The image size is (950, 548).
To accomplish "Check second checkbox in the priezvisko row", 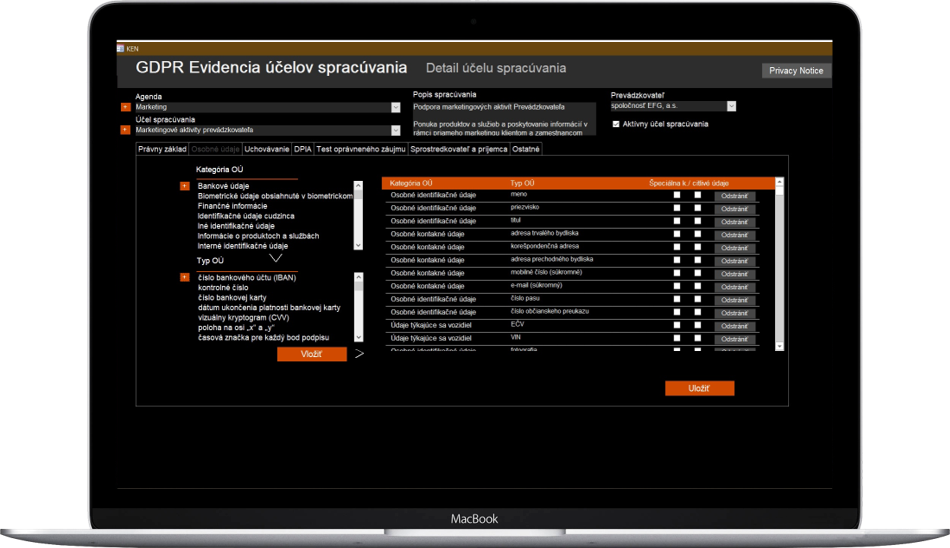I will coord(698,208).
